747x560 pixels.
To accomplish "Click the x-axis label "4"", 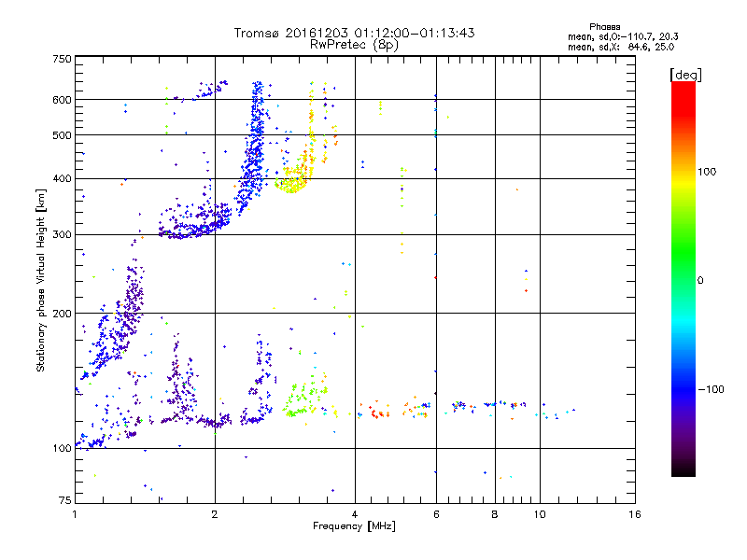I will [x=355, y=514].
